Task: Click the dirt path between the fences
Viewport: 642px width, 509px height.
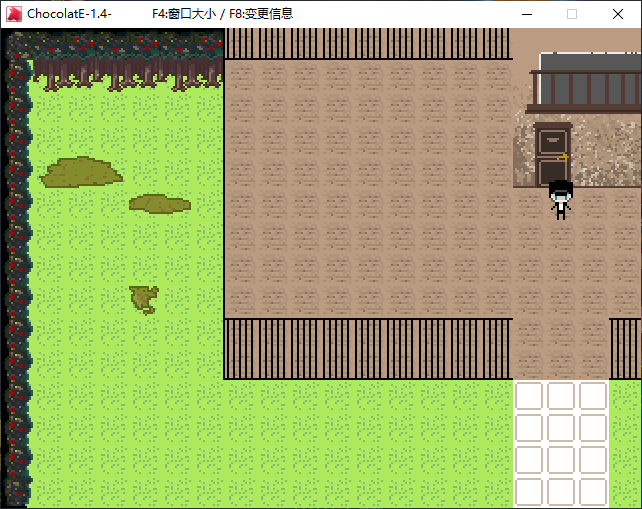Action: point(561,345)
